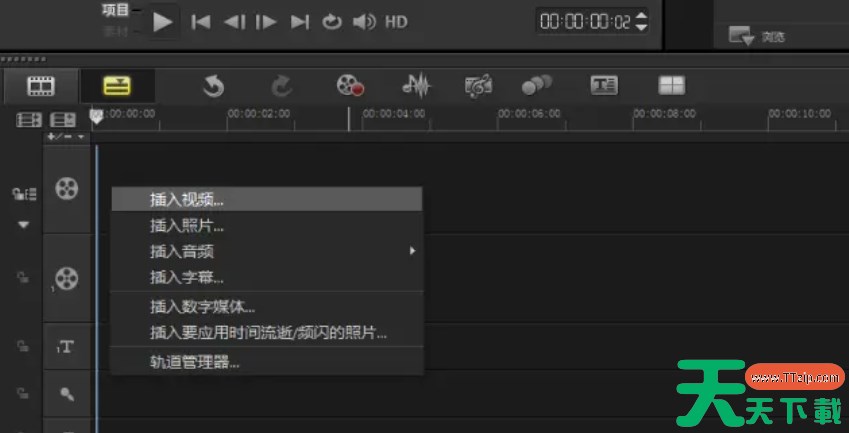Image resolution: width=849 pixels, height=433 pixels.
Task: Open the Multi-Camera grid editor
Action: click(x=671, y=86)
